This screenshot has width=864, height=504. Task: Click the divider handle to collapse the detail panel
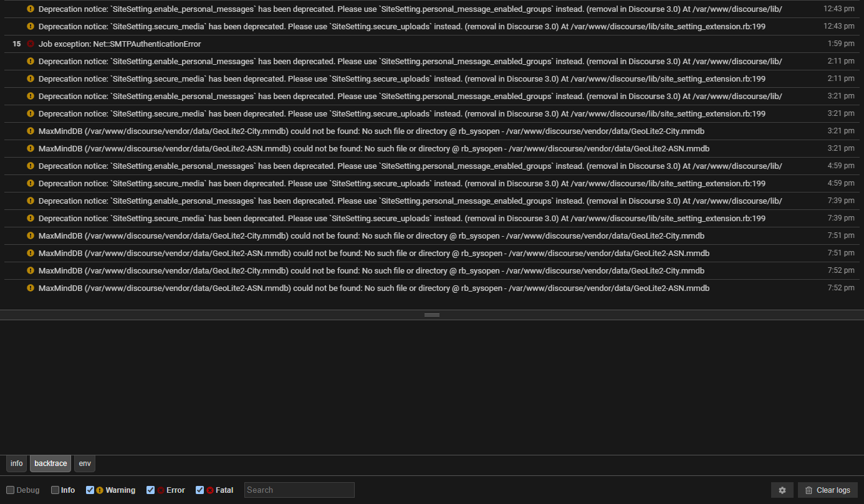[x=432, y=315]
